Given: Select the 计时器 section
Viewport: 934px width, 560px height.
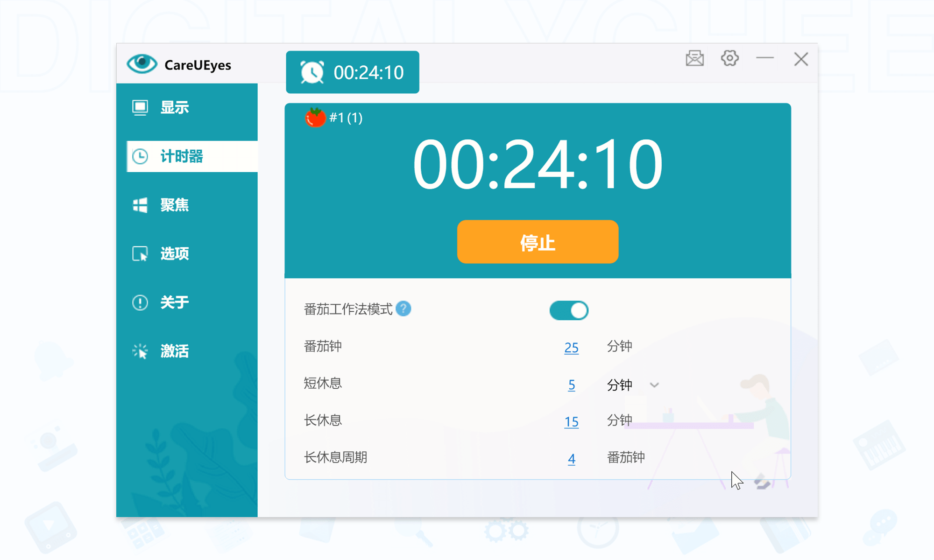Looking at the screenshot, I should click(x=192, y=156).
